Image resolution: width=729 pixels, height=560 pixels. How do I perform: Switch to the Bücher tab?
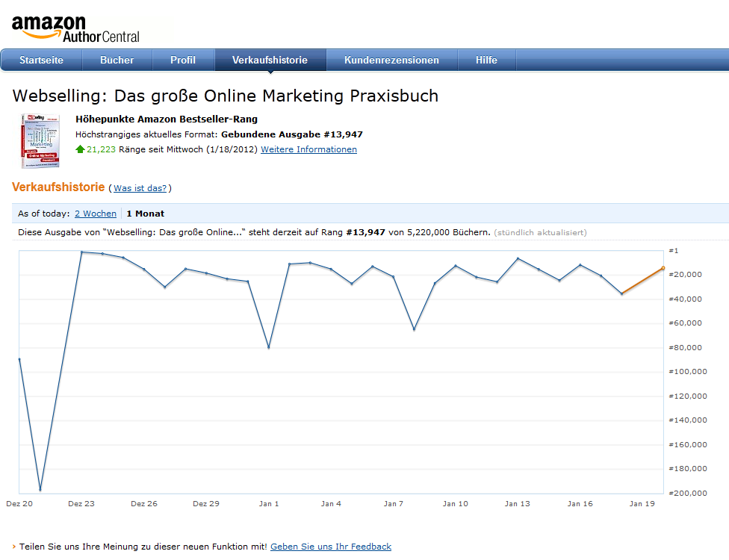tap(117, 60)
